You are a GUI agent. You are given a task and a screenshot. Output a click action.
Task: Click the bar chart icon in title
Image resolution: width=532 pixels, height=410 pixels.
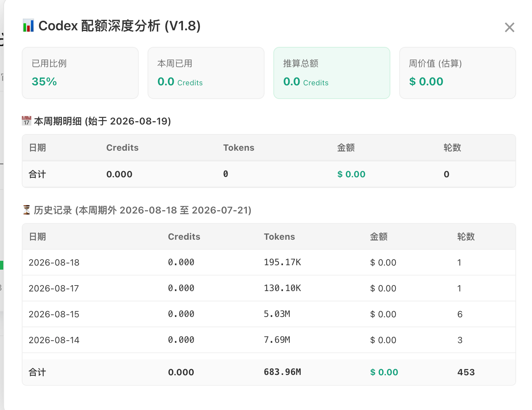(x=28, y=25)
